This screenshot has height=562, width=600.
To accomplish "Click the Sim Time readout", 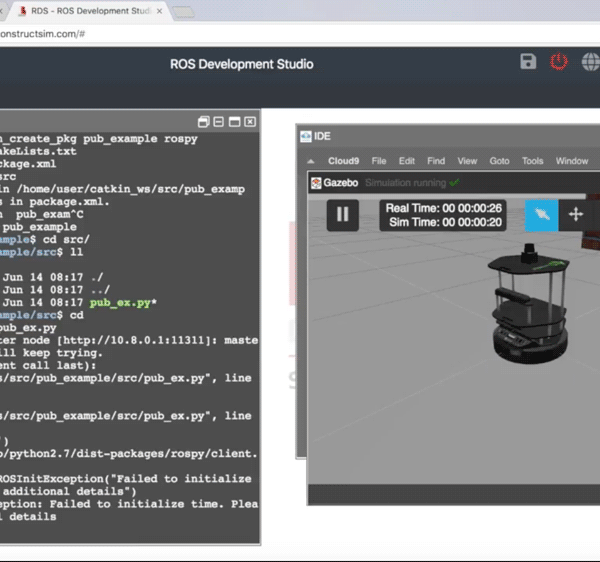I will click(445, 222).
